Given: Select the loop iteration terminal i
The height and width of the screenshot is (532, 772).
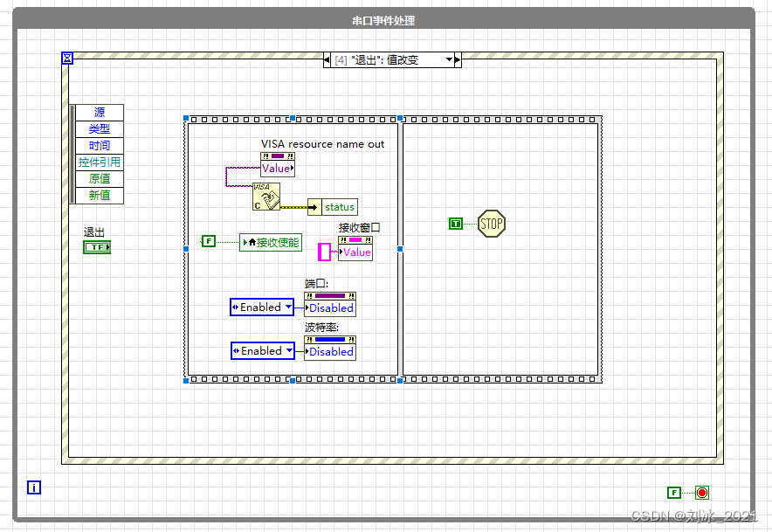Looking at the screenshot, I should (x=33, y=487).
